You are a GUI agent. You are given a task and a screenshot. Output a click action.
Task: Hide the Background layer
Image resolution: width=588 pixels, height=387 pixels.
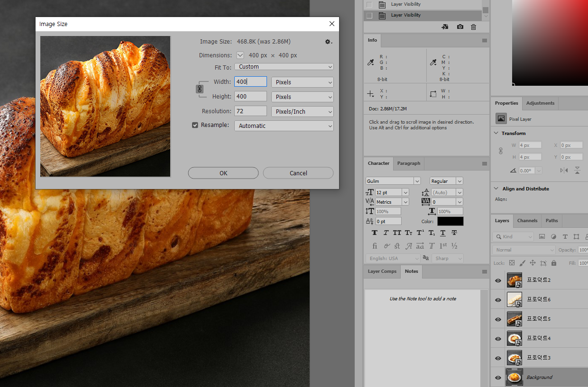click(x=498, y=378)
